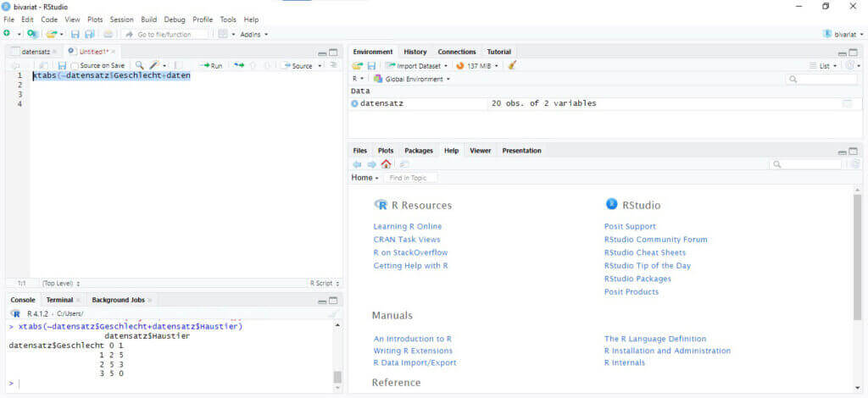Click Save workspace disk icon in Environment pane
This screenshot has height=398, width=868.
pos(371,65)
